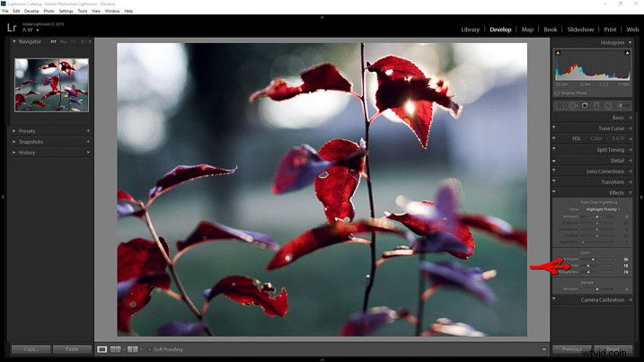Screen dimensions: 644x362
Task: Open the File menu
Action: click(5, 11)
